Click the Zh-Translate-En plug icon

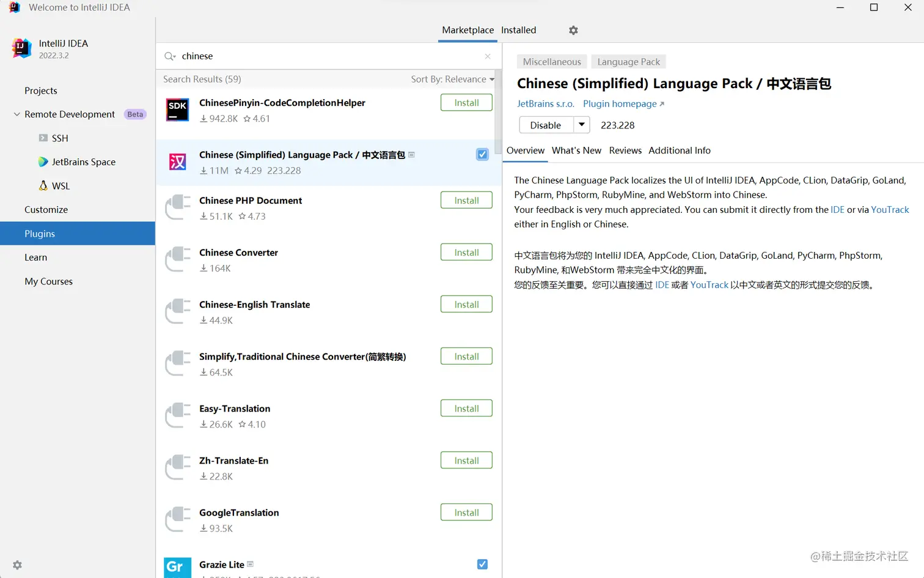(178, 467)
